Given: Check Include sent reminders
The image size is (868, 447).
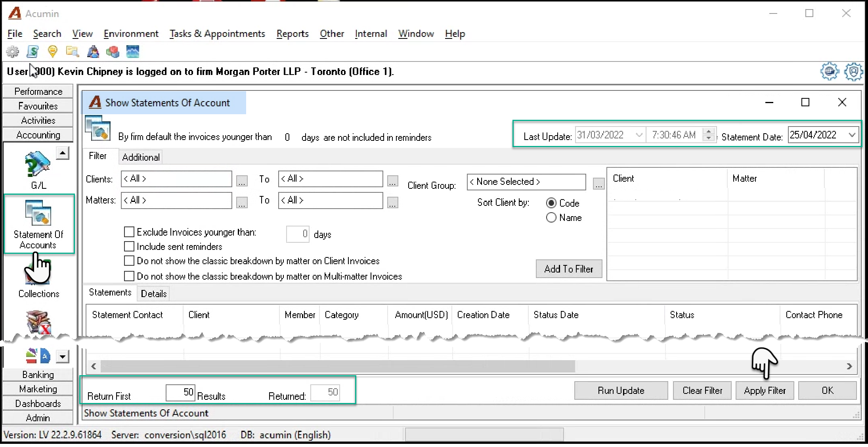Looking at the screenshot, I should pos(129,246).
